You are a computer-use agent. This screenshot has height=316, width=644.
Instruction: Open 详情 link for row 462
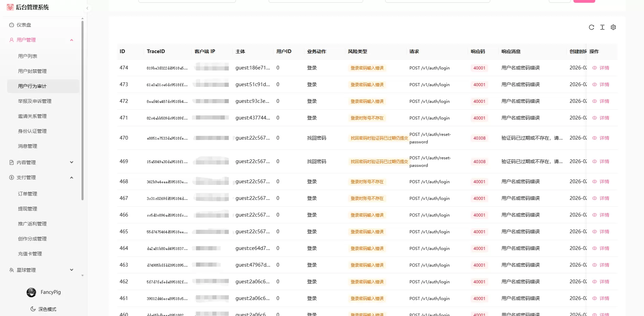point(604,282)
